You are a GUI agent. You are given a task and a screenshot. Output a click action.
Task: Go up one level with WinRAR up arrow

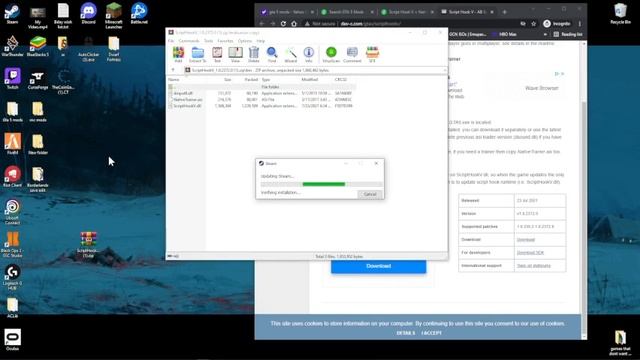click(x=173, y=70)
